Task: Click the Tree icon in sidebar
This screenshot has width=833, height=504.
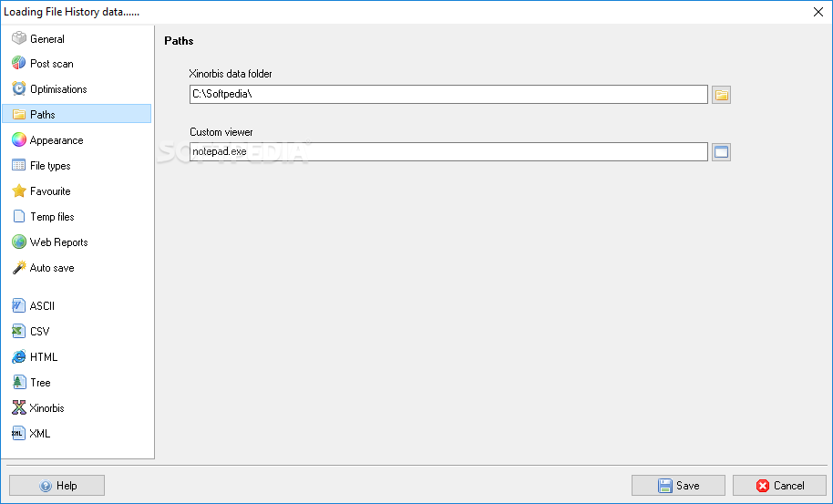Action: (19, 382)
